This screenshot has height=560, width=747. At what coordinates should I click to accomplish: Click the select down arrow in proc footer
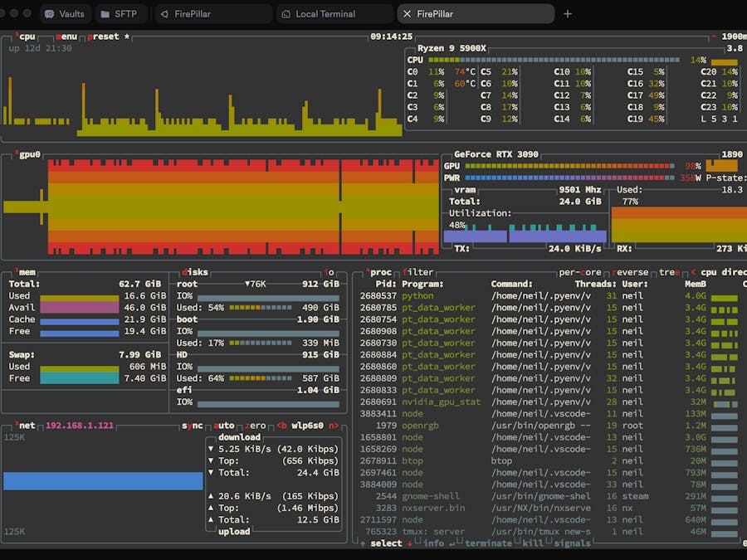409,543
